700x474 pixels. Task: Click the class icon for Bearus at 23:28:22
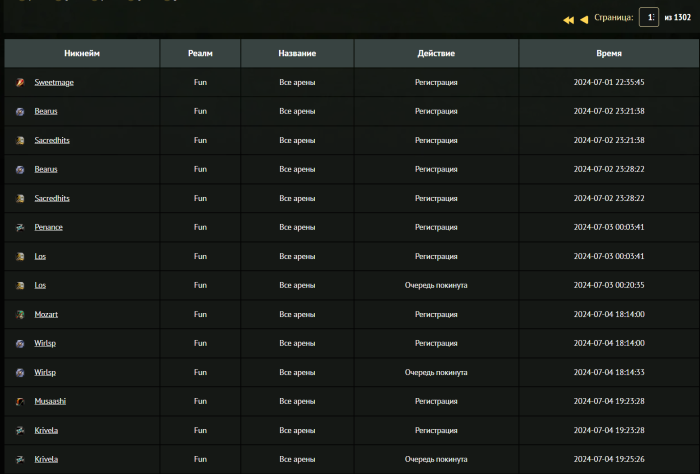coord(20,169)
